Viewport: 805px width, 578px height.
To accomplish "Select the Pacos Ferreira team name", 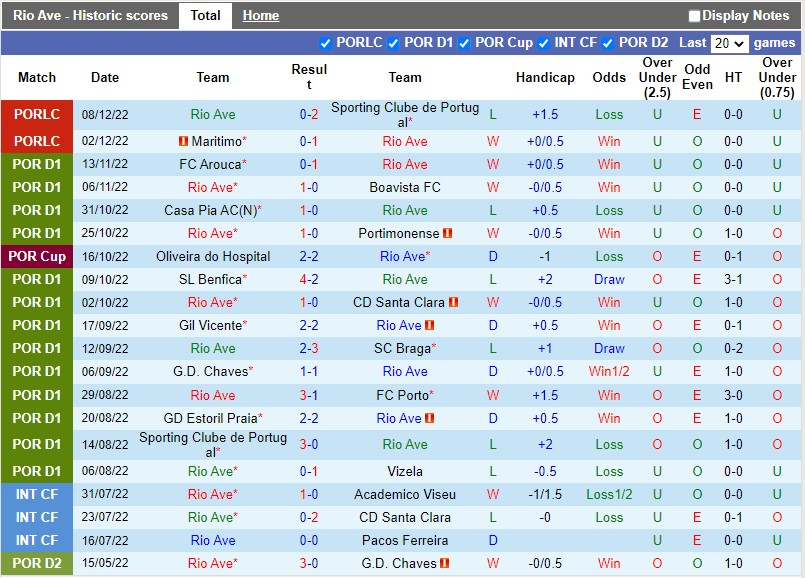I will [405, 541].
